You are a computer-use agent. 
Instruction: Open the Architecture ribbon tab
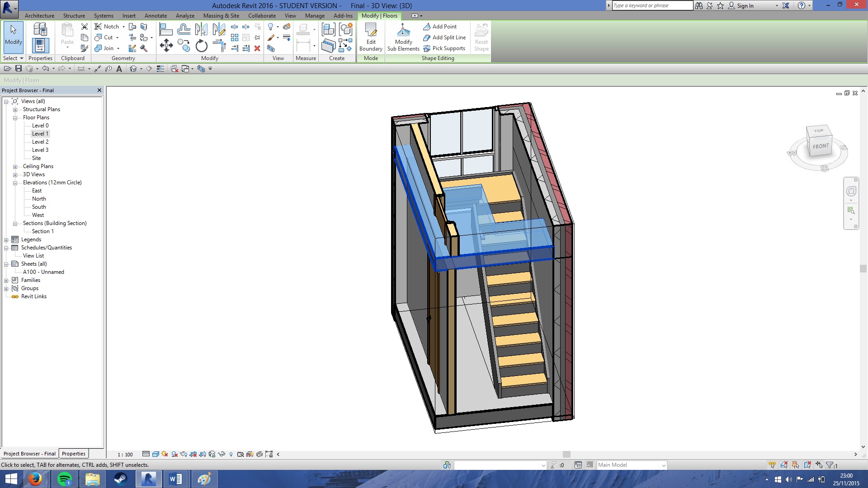pyautogui.click(x=39, y=15)
